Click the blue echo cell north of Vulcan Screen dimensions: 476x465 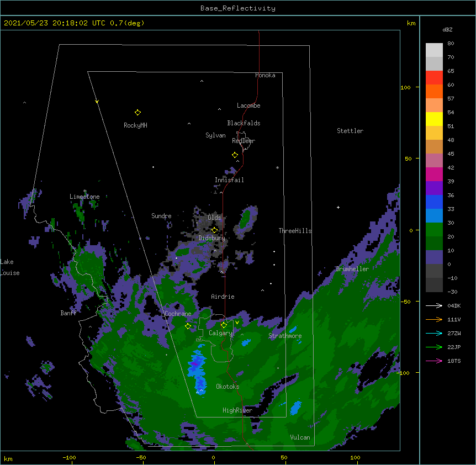click(x=295, y=408)
